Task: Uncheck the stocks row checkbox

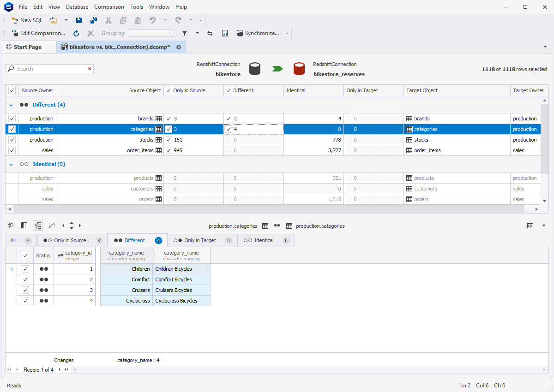Action: (12, 140)
